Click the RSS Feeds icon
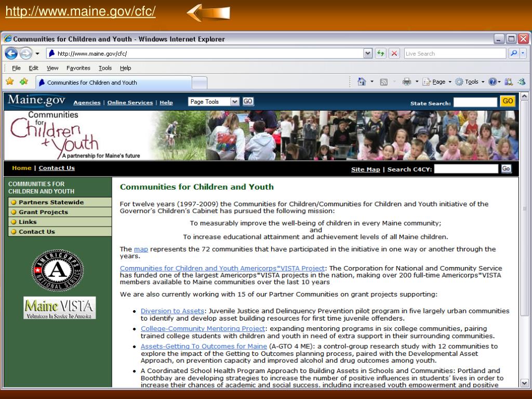Image resolution: width=532 pixels, height=399 pixels. pos(384,82)
